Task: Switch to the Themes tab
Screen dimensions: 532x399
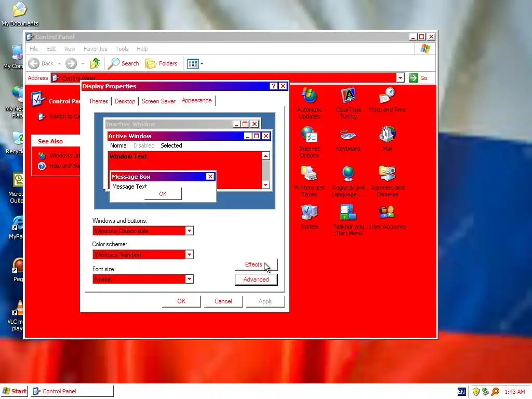Action: (98, 101)
